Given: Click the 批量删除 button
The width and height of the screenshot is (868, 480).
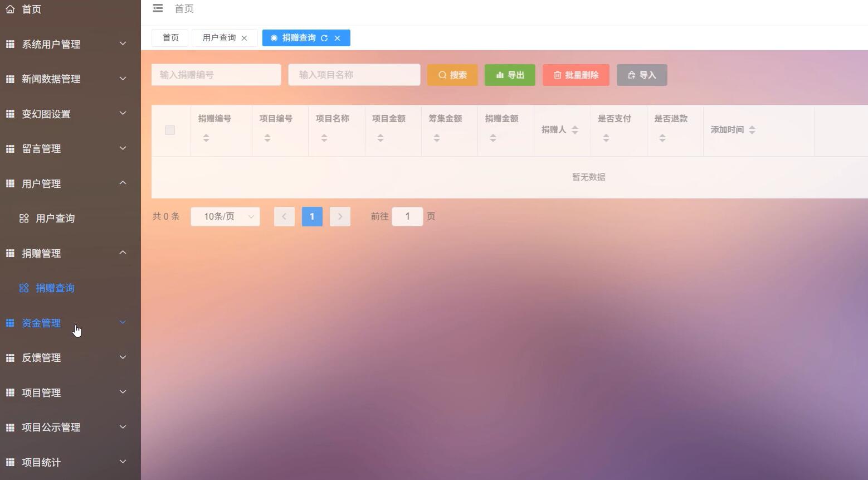Looking at the screenshot, I should click(576, 75).
